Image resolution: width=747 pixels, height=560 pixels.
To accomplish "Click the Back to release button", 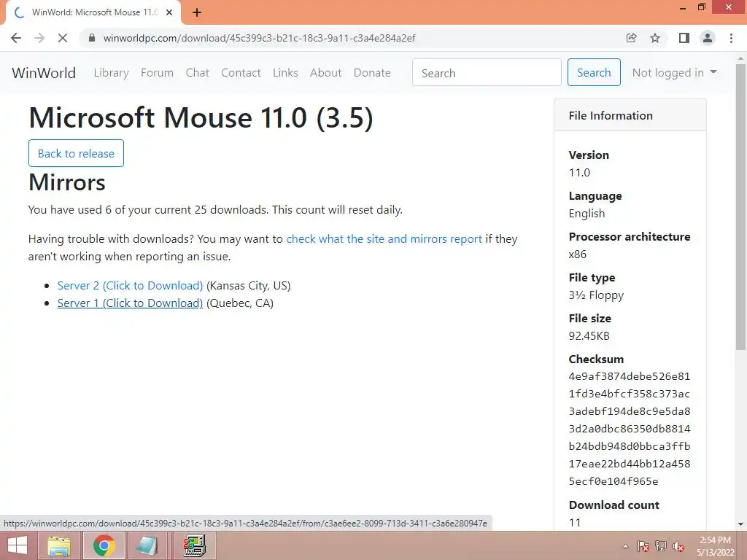I will click(76, 153).
